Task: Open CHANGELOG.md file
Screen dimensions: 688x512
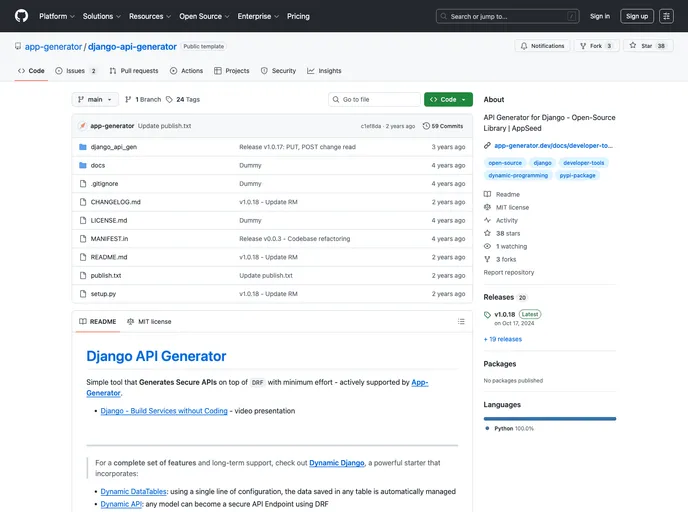Action: click(115, 202)
